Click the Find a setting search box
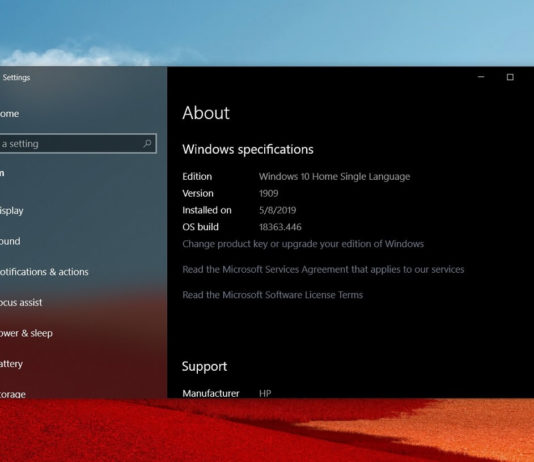 click(78, 143)
